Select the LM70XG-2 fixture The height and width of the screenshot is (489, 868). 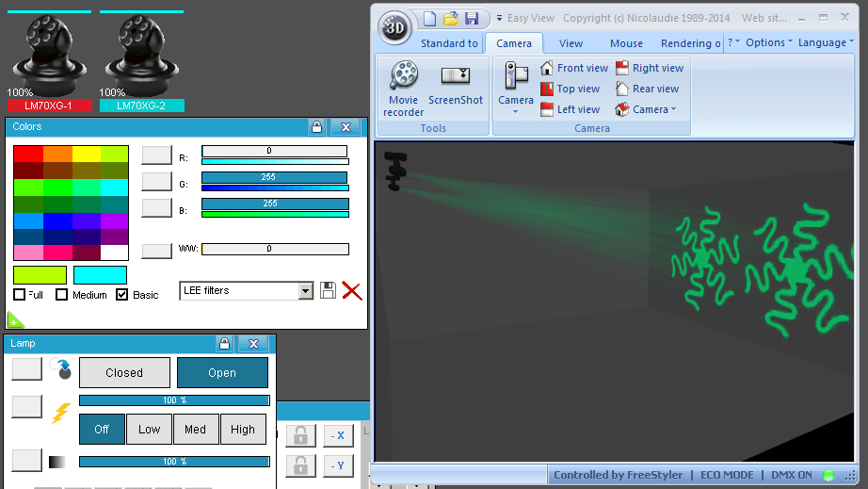pyautogui.click(x=142, y=61)
